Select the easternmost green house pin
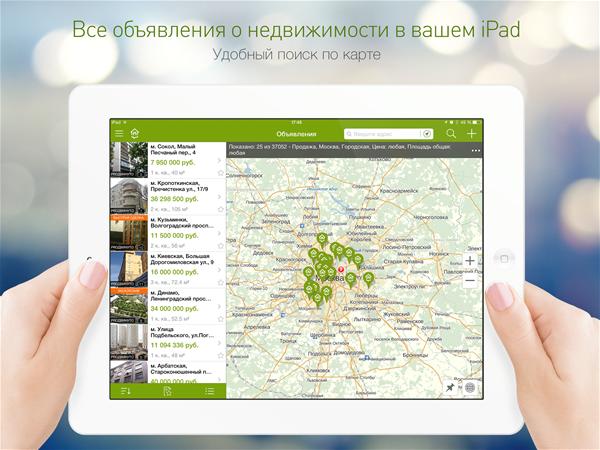600x450 pixels. [x=368, y=279]
